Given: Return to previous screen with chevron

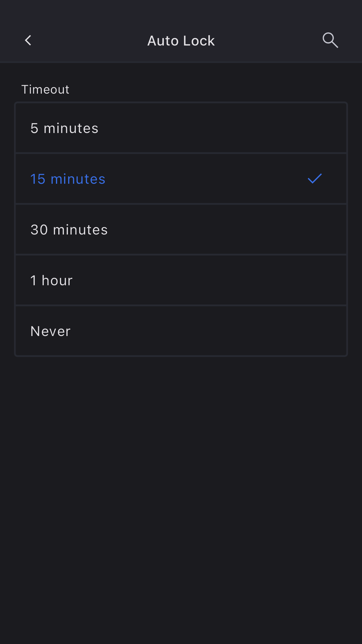Looking at the screenshot, I should pyautogui.click(x=28, y=41).
